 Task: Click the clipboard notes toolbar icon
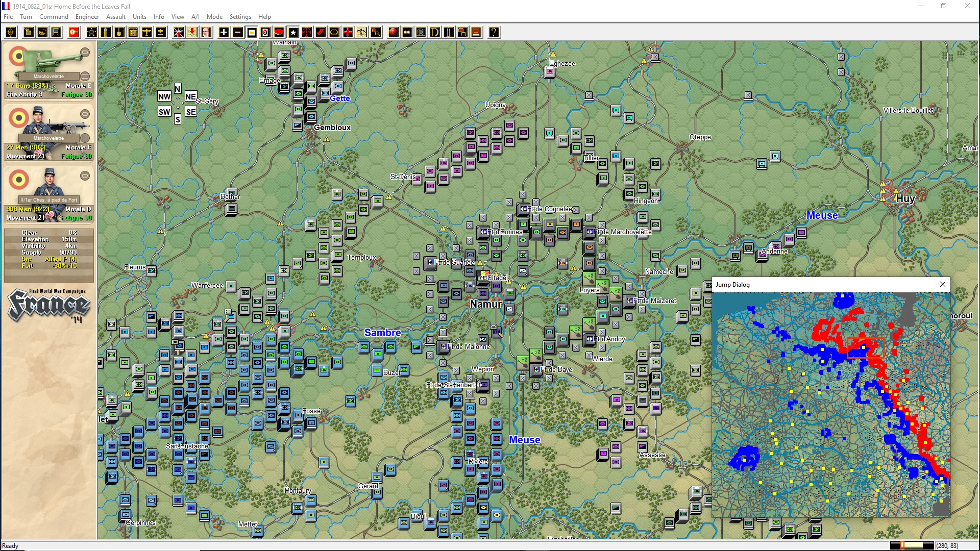tap(29, 33)
